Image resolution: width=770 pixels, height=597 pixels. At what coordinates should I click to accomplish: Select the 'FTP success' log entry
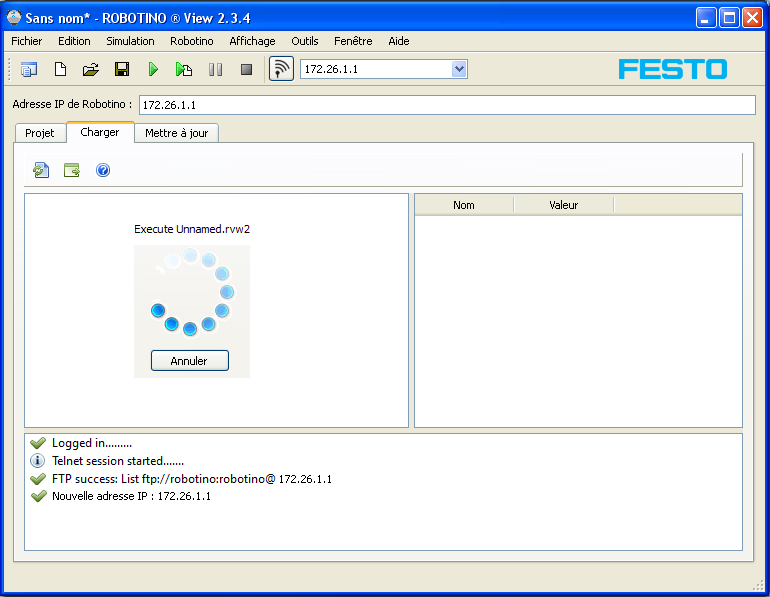[192, 479]
